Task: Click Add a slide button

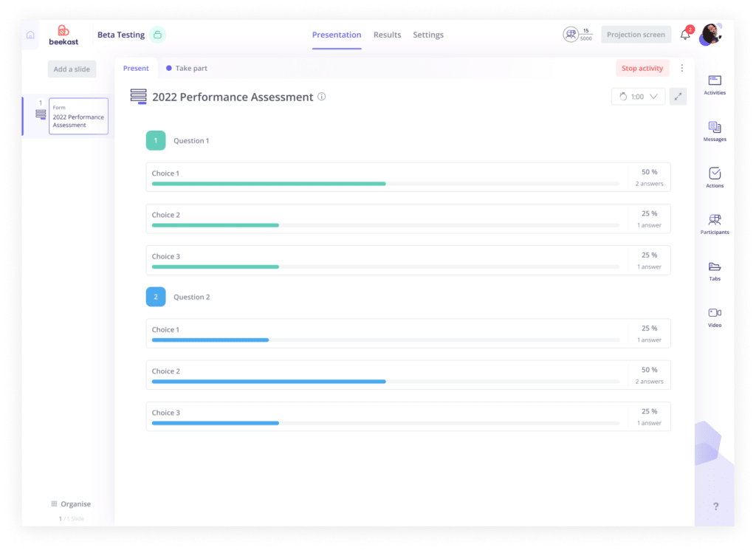Action: click(72, 69)
